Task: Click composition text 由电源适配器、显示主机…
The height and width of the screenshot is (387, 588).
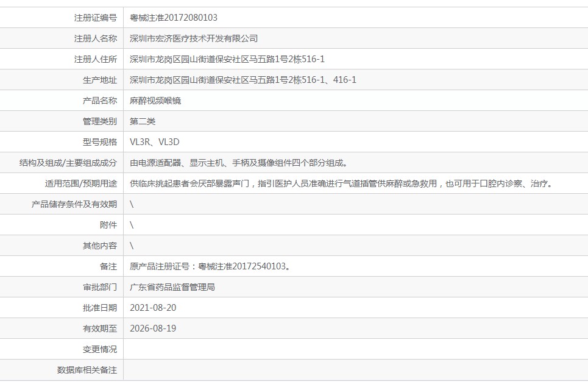Action: coord(239,163)
